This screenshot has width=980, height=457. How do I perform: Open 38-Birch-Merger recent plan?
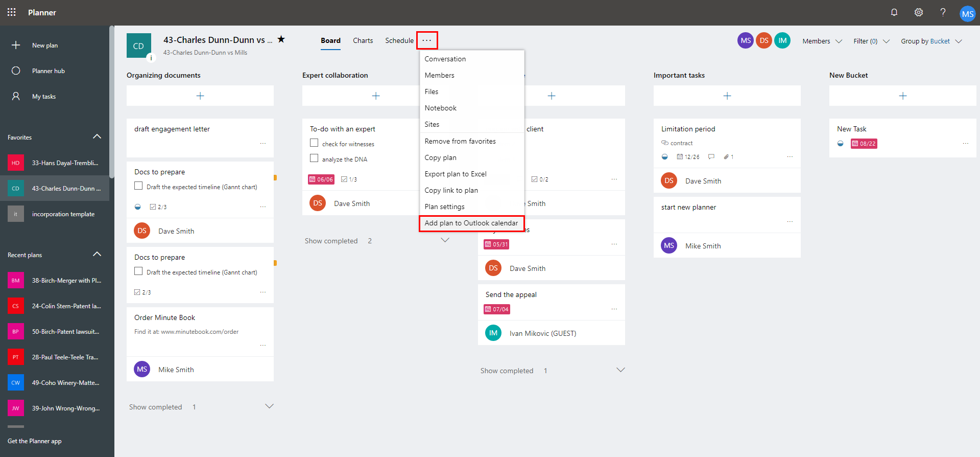coord(55,281)
